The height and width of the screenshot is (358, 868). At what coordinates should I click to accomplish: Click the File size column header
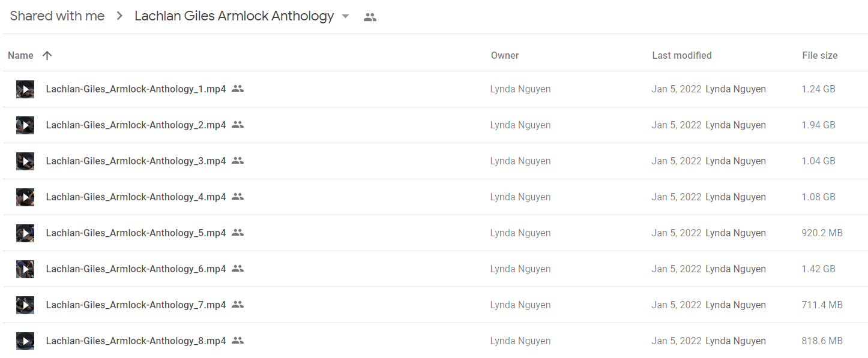pyautogui.click(x=820, y=55)
